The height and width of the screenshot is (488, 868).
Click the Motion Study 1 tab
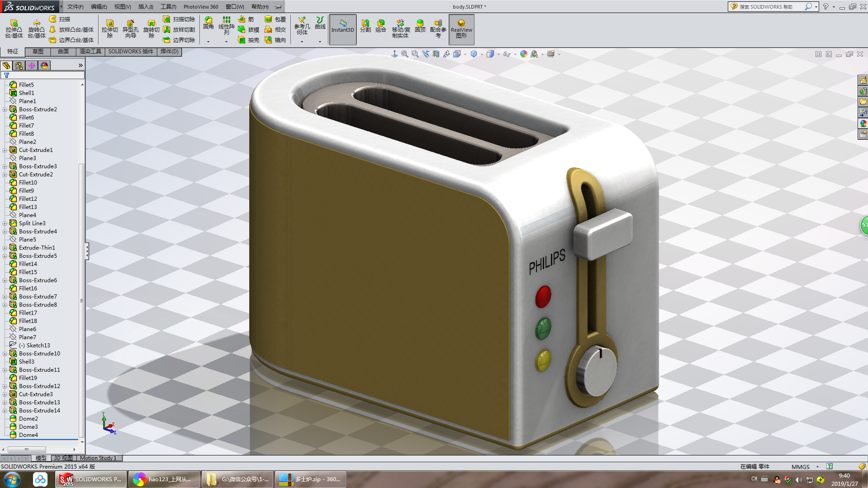[98, 458]
